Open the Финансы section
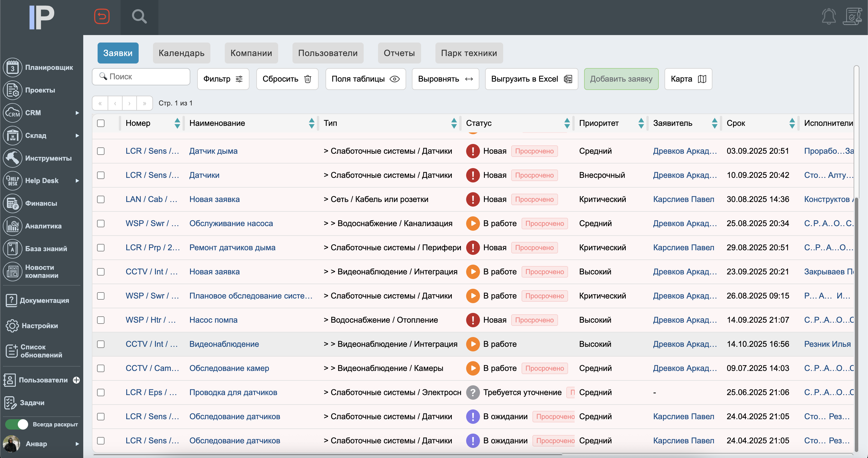Image resolution: width=868 pixels, height=458 pixels. click(40, 203)
